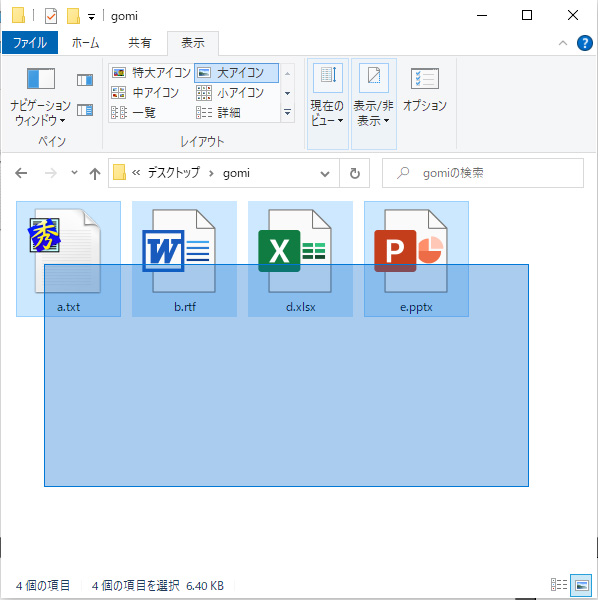Toggle the Details pane icon
Image resolution: width=600 pixels, height=600 pixels.
(x=85, y=110)
